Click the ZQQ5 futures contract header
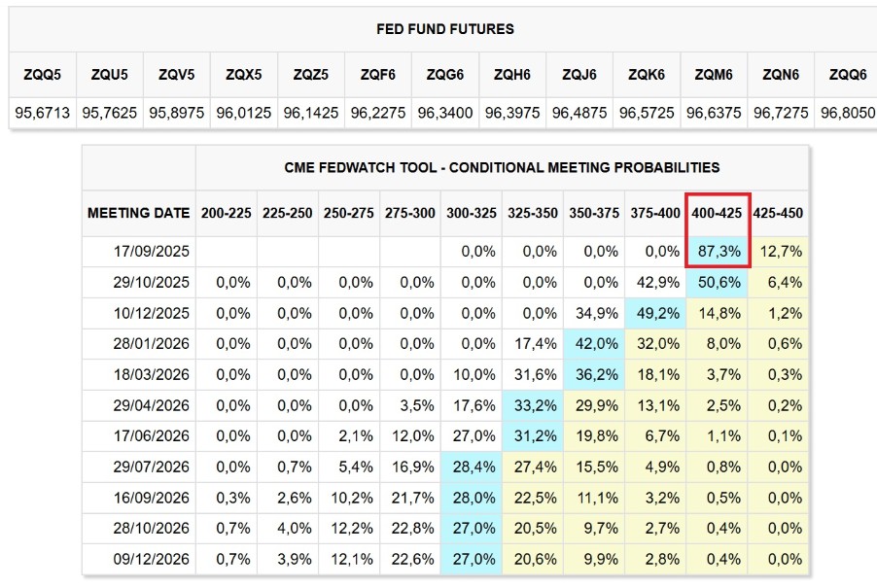Image resolution: width=877 pixels, height=588 pixels. click(43, 74)
